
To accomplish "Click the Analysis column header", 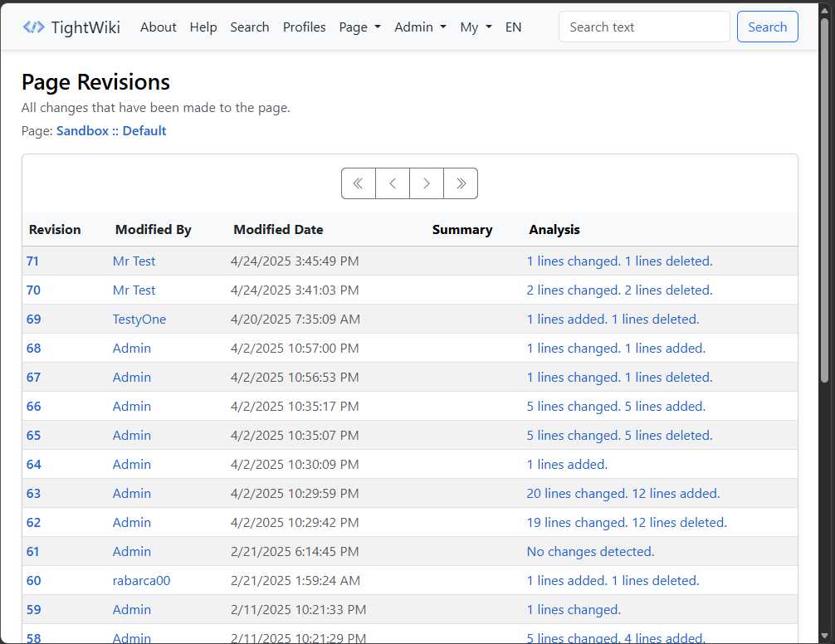I will [x=554, y=230].
